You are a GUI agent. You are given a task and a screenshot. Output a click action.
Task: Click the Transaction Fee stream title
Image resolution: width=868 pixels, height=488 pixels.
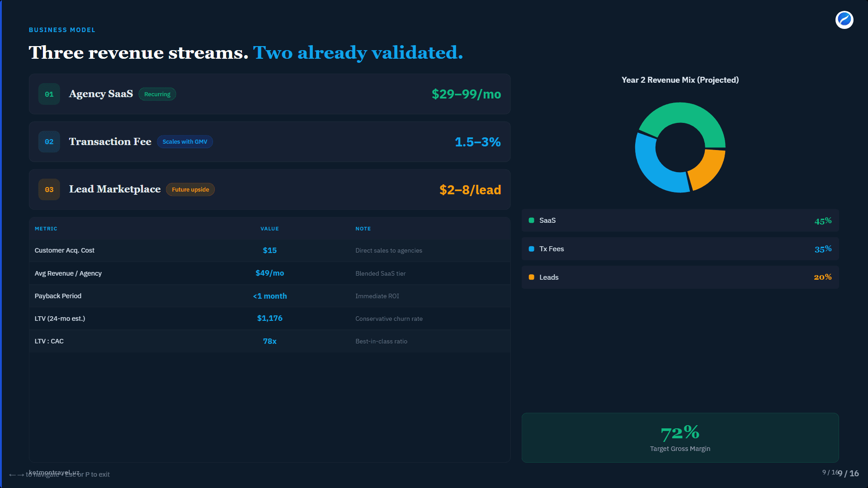110,142
